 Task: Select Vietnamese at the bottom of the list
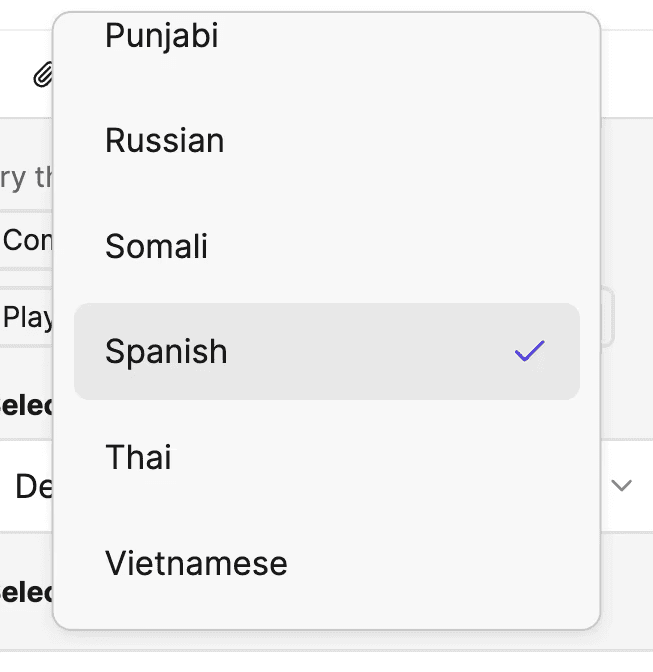point(196,563)
